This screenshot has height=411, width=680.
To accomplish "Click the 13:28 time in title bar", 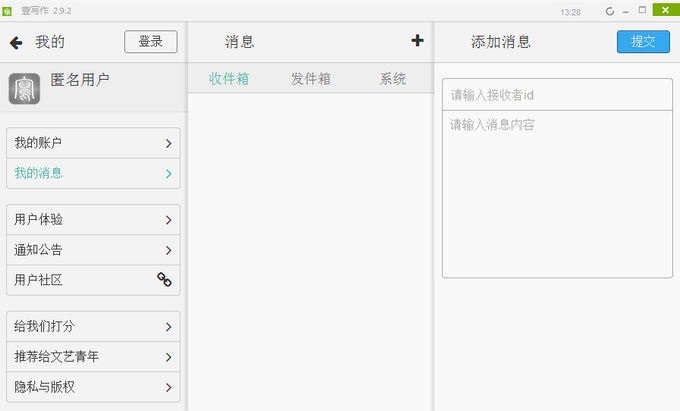I will [x=570, y=12].
